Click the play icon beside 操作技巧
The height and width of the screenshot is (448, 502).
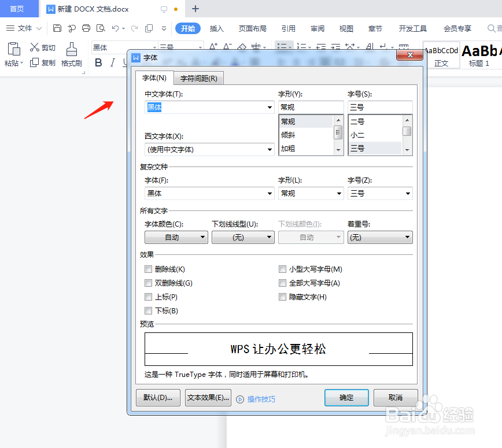(x=240, y=399)
